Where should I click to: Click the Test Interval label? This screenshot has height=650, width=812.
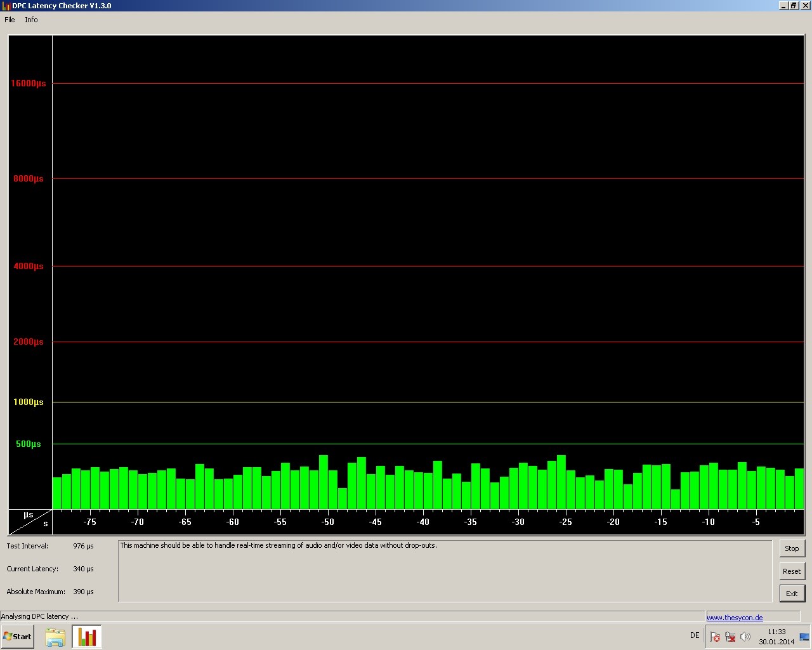(x=27, y=546)
